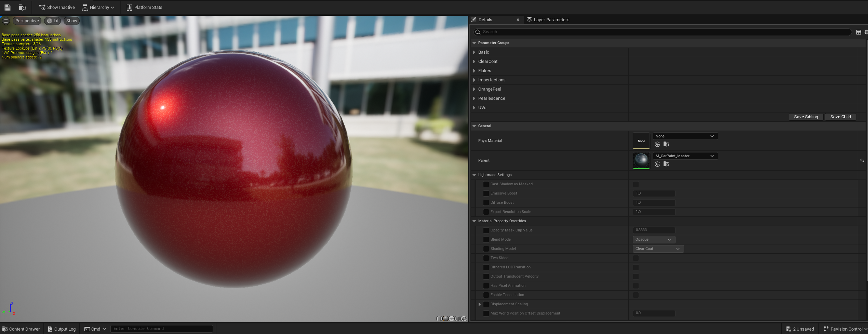Open the Hierarchy dropdown menu
Viewport: 868px width, 334px height.
pos(98,7)
